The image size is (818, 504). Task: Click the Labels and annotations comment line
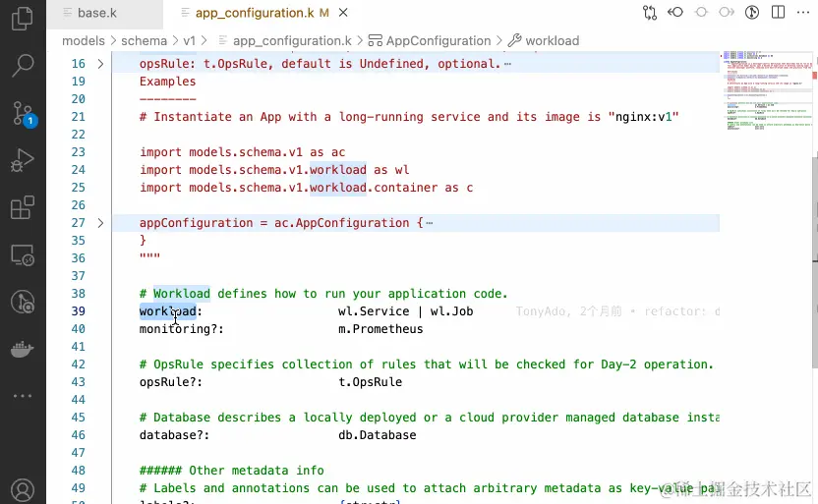pos(430,488)
